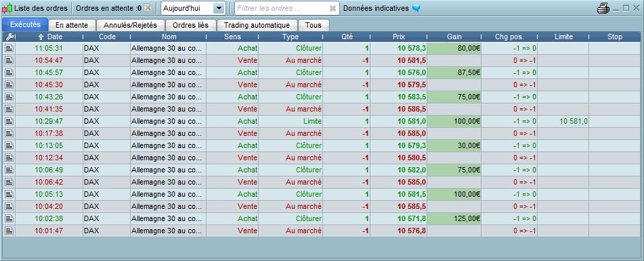The height and width of the screenshot is (261, 644).
Task: Click the Données indicatives speech bubble icon
Action: pos(416,8)
